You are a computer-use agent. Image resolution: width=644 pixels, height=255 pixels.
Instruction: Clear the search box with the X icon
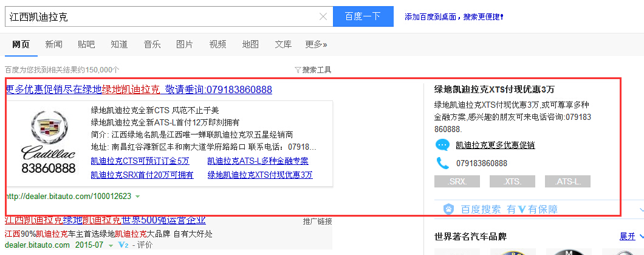coord(323,16)
